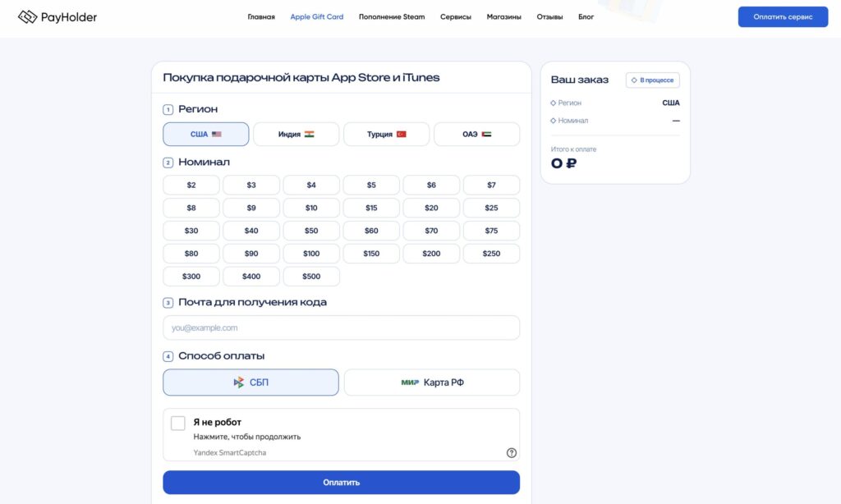This screenshot has width=841, height=504.
Task: Select the $20 denomination
Action: click(431, 208)
